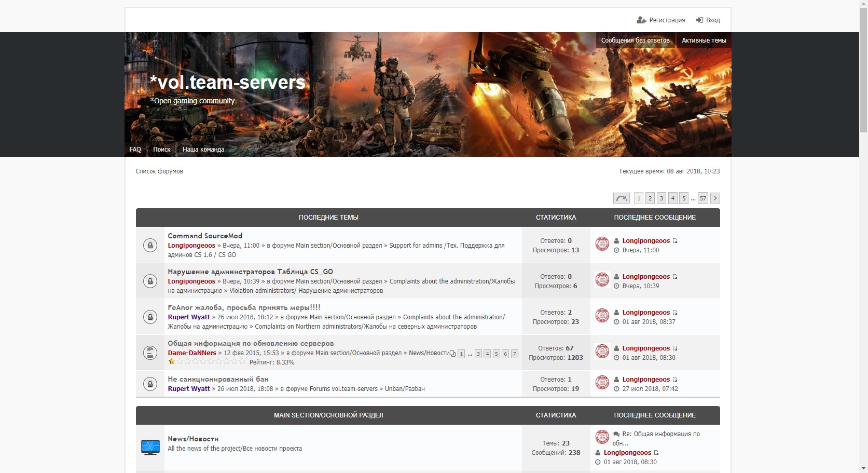Open News/Новости forum
This screenshot has width=868, height=473.
point(193,439)
